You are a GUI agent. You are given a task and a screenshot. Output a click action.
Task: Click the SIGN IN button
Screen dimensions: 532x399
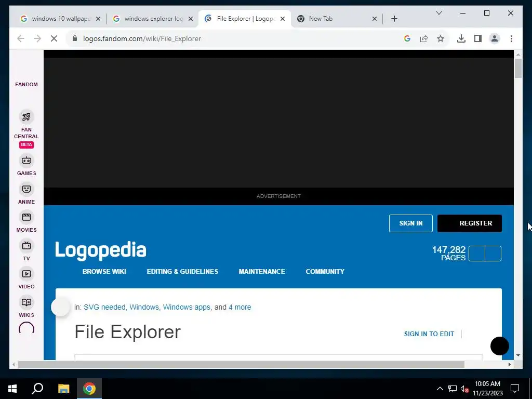[410, 223]
